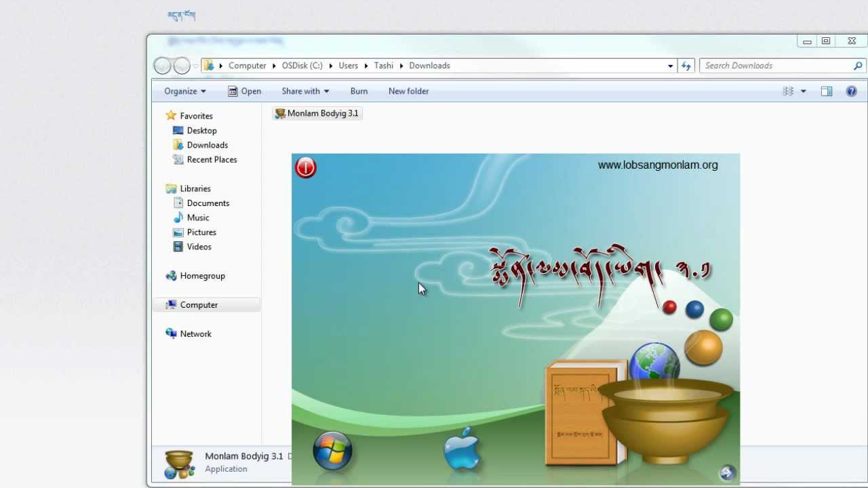Click the Tibetan text on desktop
Viewport: 868px width, 488px height.
pyautogui.click(x=181, y=16)
